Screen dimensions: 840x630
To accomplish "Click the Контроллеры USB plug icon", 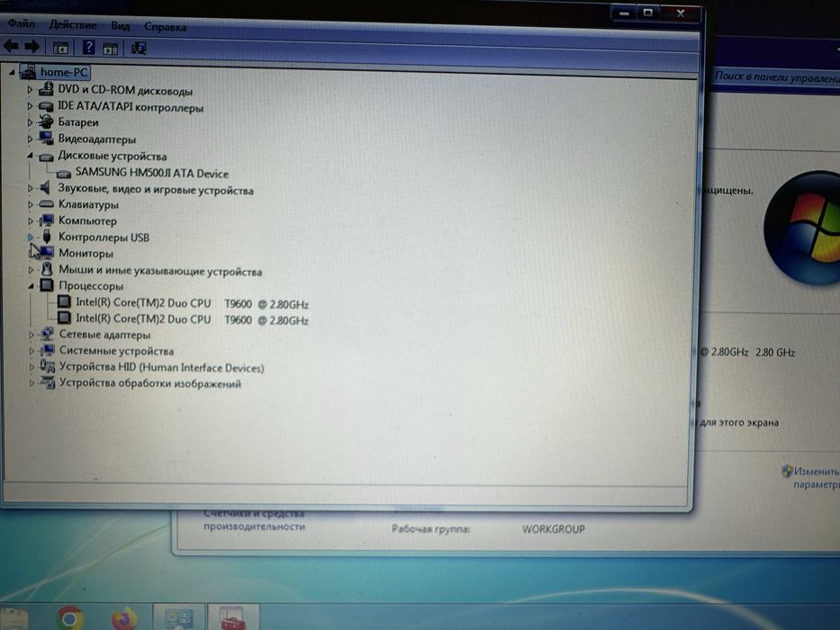I will (x=47, y=236).
